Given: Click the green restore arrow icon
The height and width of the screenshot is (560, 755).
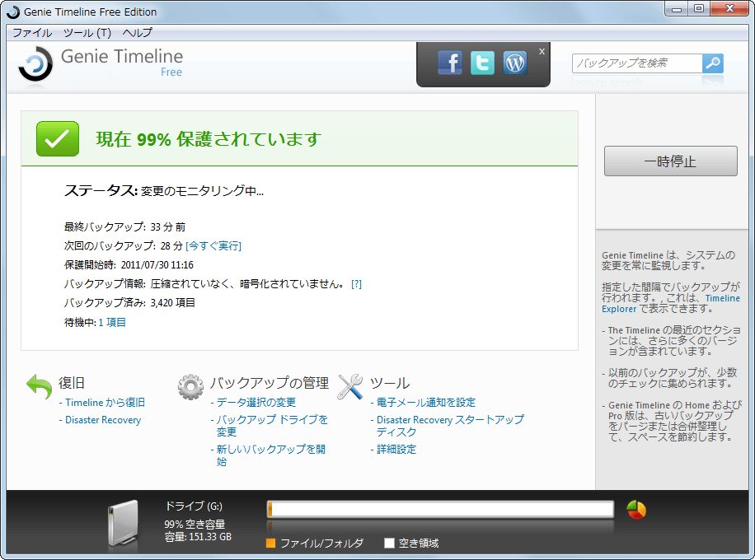Looking at the screenshot, I should point(39,386).
